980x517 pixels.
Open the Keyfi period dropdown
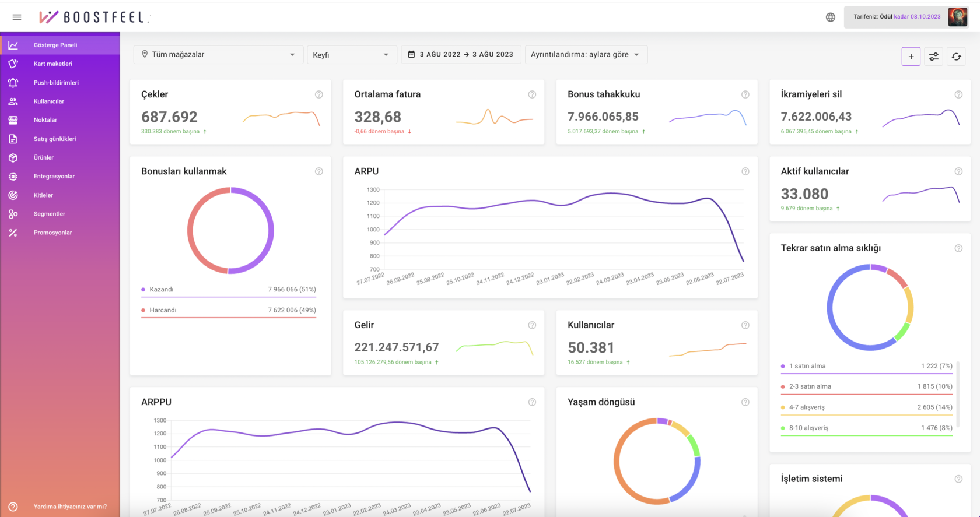(352, 54)
